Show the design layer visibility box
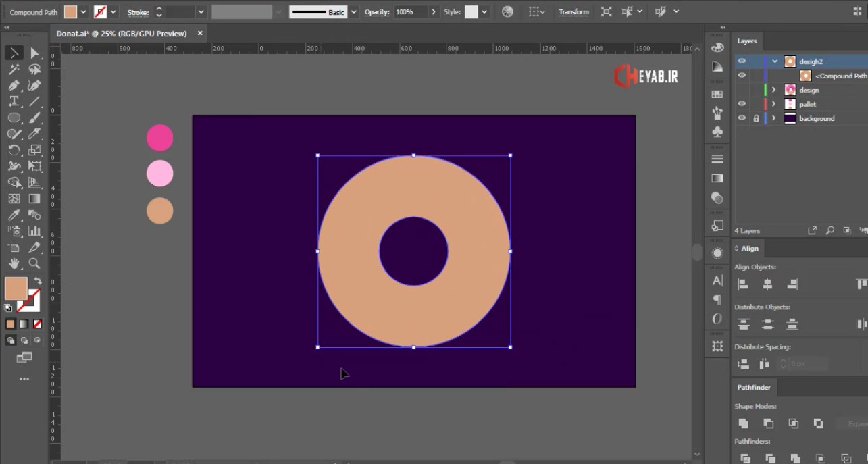The image size is (868, 464). [x=742, y=90]
